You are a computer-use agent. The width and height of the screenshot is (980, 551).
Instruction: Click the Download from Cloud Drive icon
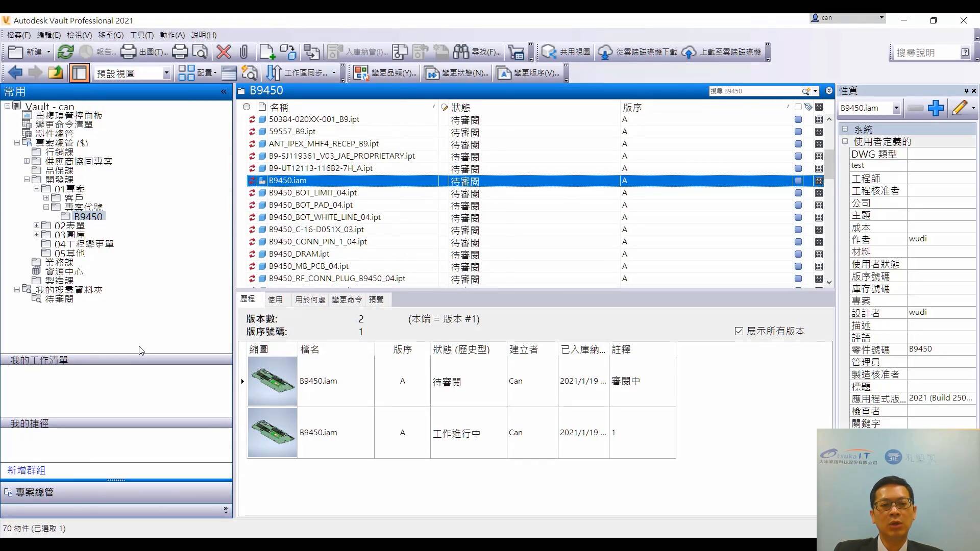coord(605,52)
